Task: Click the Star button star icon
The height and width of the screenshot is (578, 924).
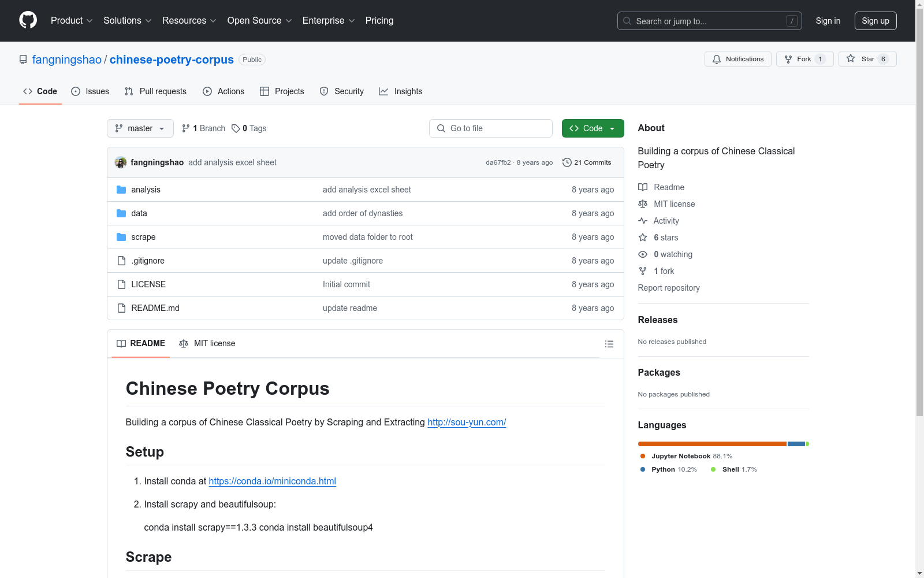Action: (x=851, y=58)
